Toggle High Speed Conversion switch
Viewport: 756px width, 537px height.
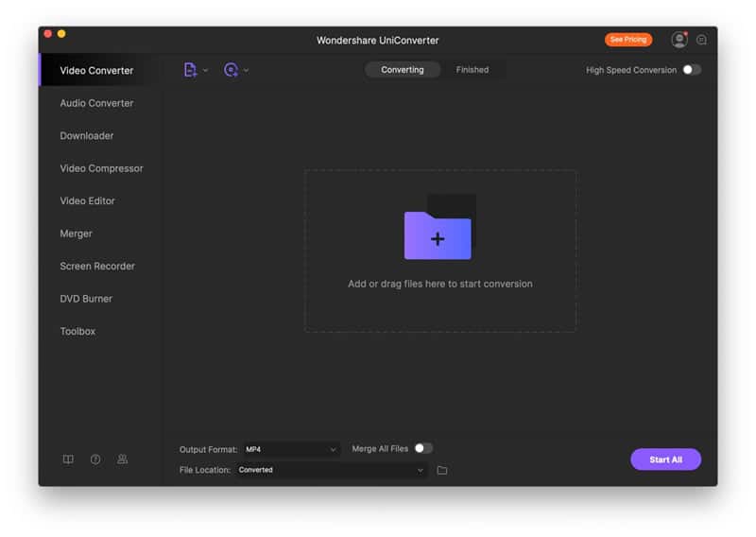692,70
